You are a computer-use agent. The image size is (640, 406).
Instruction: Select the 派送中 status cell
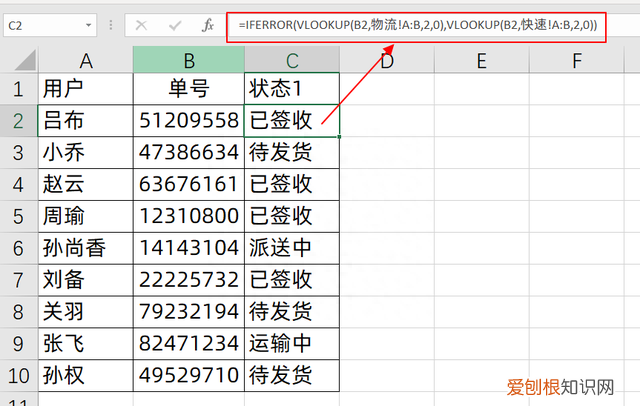292,248
